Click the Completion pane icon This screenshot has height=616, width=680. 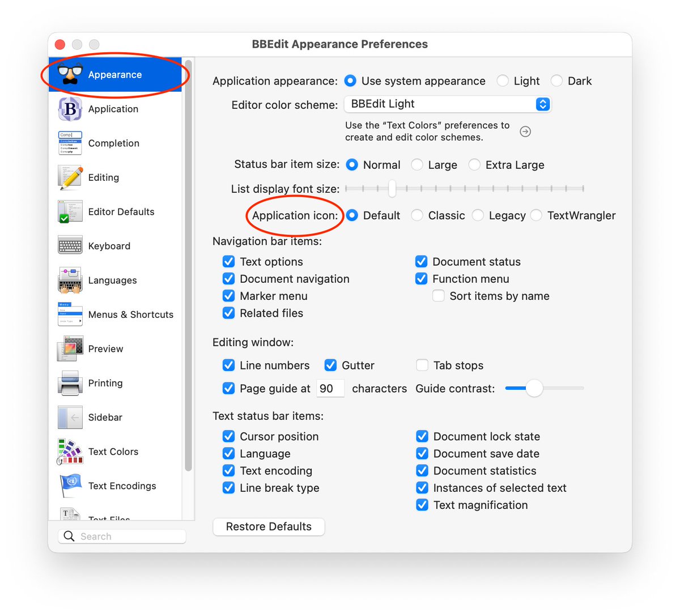pos(70,143)
